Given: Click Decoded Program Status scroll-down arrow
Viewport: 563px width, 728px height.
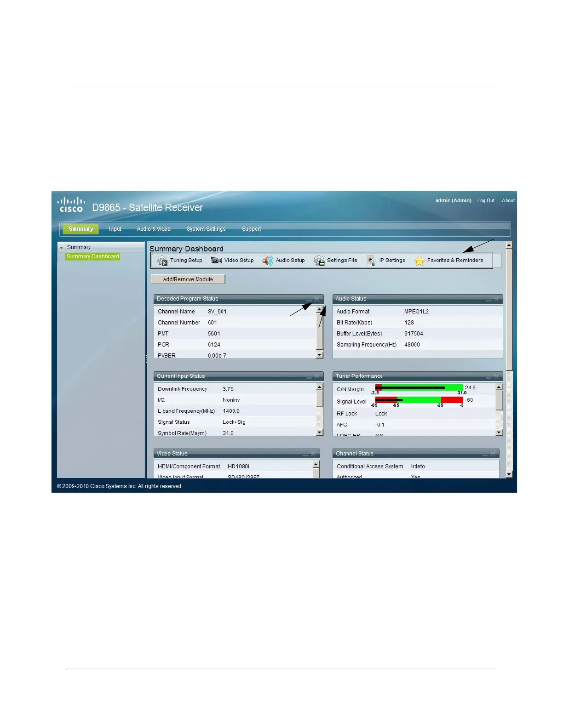Looking at the screenshot, I should 320,355.
